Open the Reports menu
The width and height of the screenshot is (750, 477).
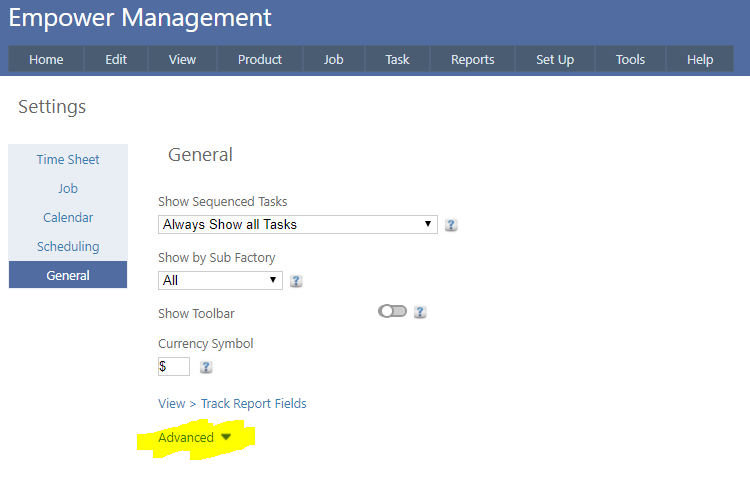(x=472, y=59)
